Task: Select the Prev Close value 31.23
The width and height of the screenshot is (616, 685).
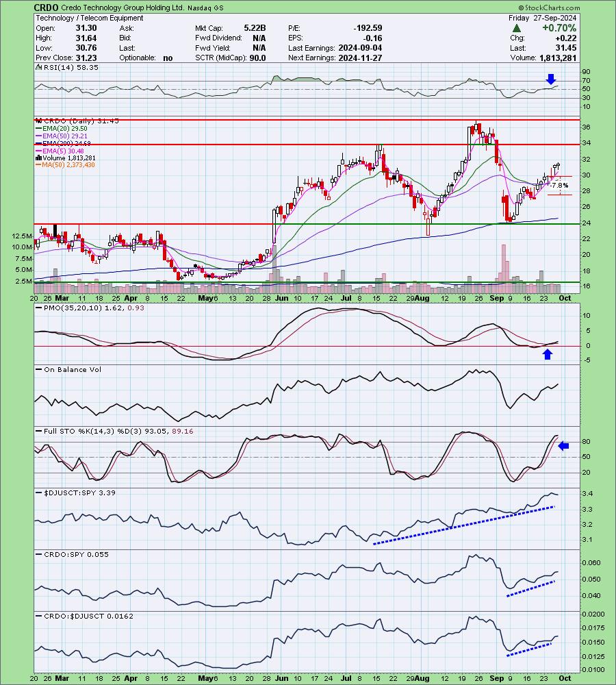Action: [86, 58]
